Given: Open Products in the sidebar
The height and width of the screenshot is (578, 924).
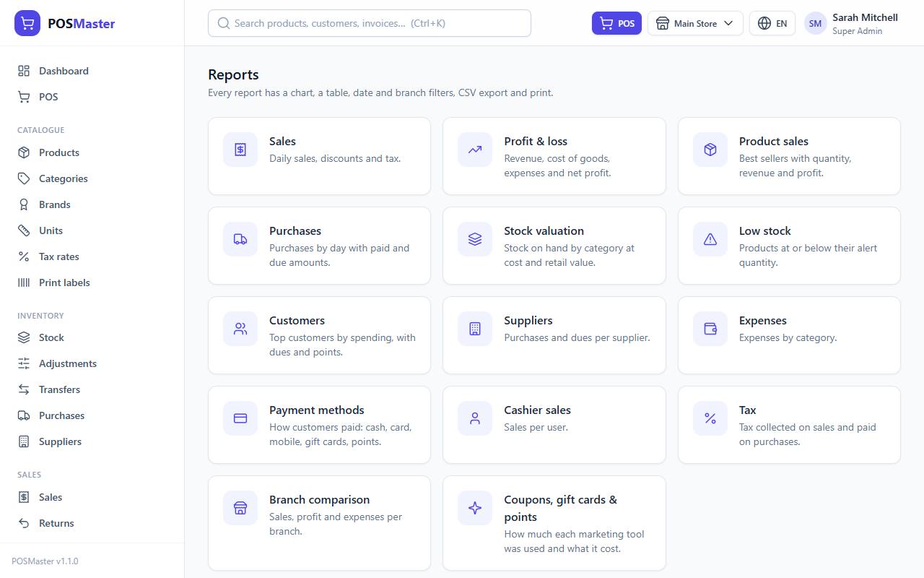Looking at the screenshot, I should pos(92,152).
